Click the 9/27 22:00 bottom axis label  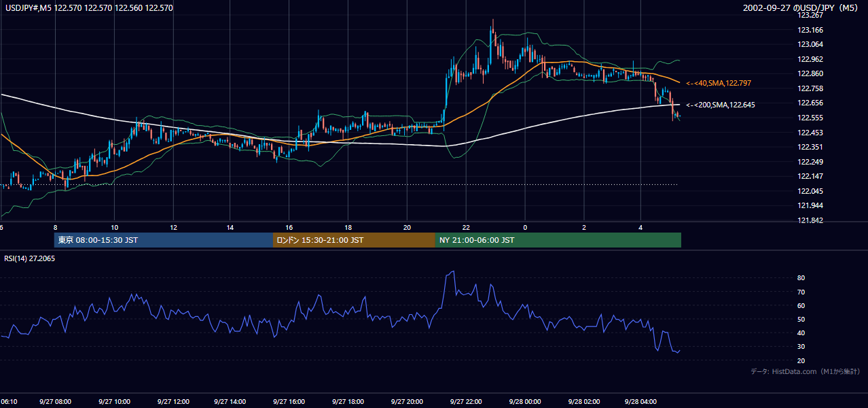click(x=465, y=402)
